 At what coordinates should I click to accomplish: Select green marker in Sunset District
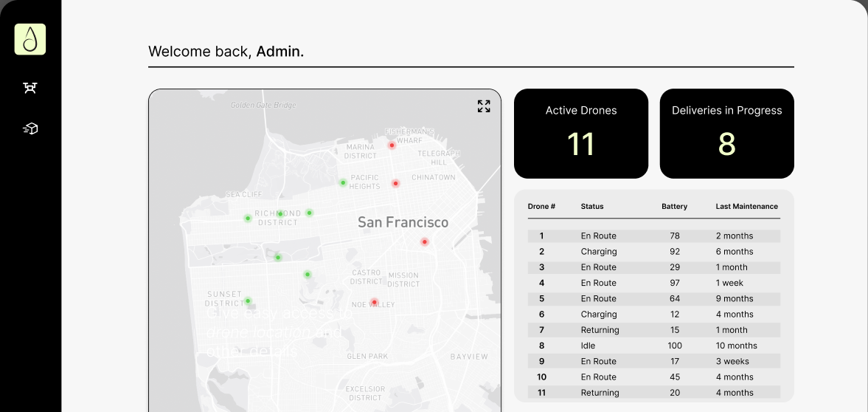coord(248,301)
